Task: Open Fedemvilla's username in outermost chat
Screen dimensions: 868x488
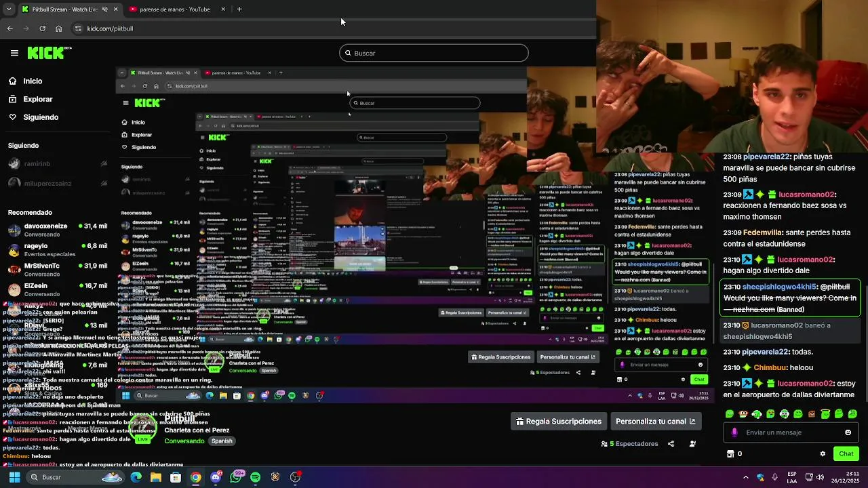Action: [x=763, y=232]
